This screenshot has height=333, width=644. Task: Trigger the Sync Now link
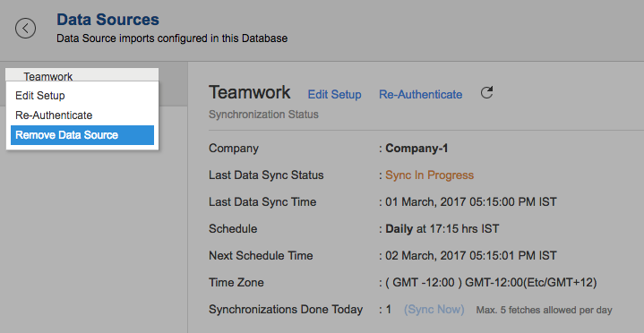(x=434, y=310)
